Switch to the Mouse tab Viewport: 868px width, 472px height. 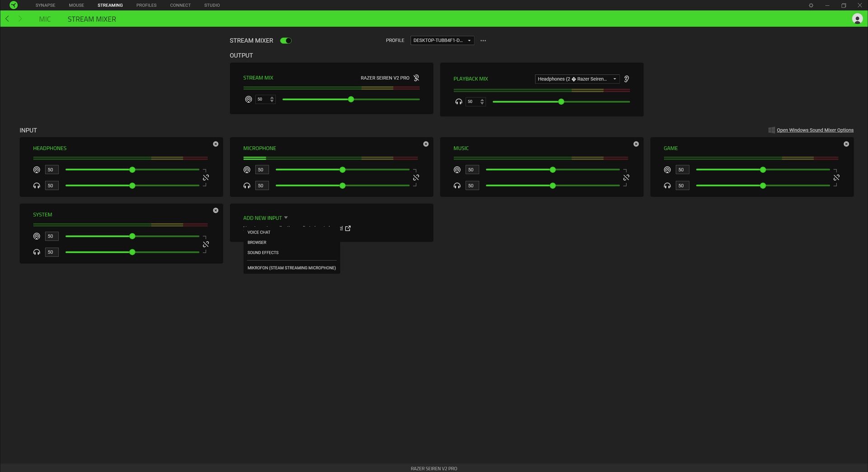(76, 5)
